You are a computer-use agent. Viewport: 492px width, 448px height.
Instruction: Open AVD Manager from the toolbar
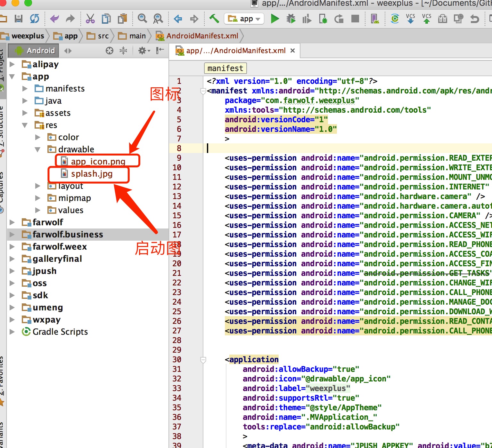(x=374, y=19)
